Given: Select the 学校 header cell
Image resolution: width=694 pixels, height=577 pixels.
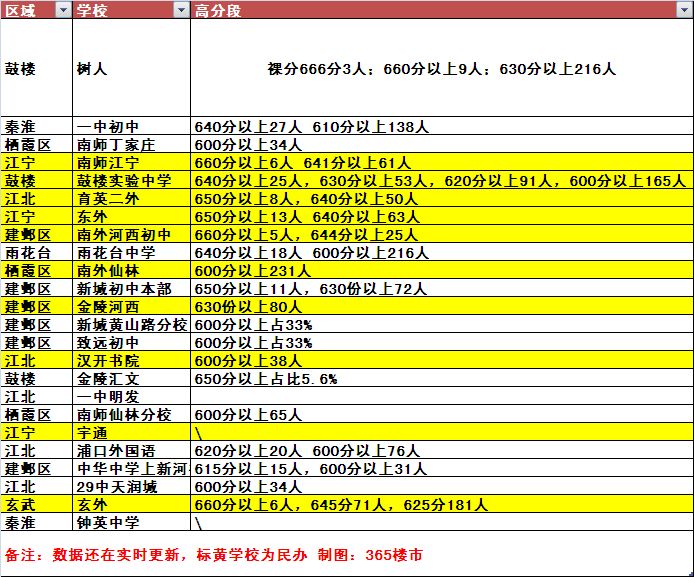Looking at the screenshot, I should click(131, 10).
